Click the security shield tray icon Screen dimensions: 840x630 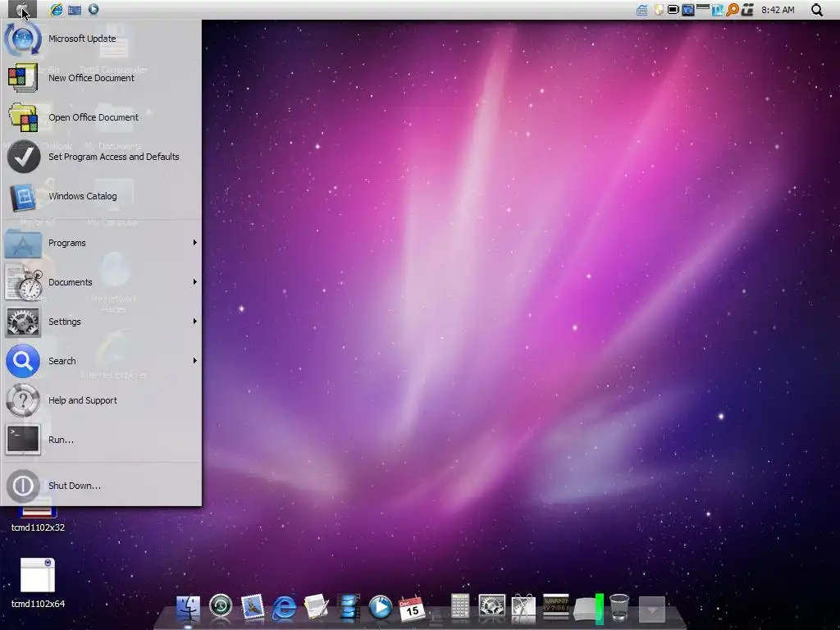click(x=659, y=10)
